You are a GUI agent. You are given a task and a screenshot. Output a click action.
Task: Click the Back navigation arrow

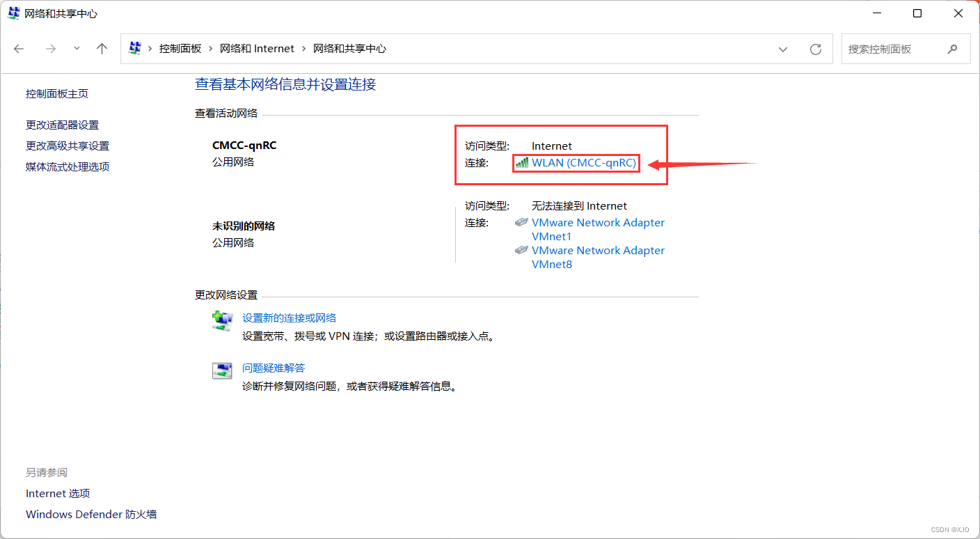coord(19,49)
